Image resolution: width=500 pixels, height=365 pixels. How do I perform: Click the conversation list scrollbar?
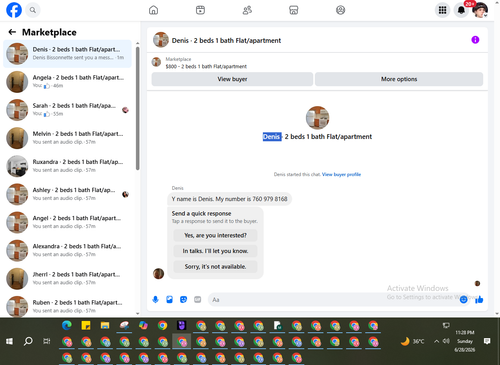(138, 108)
